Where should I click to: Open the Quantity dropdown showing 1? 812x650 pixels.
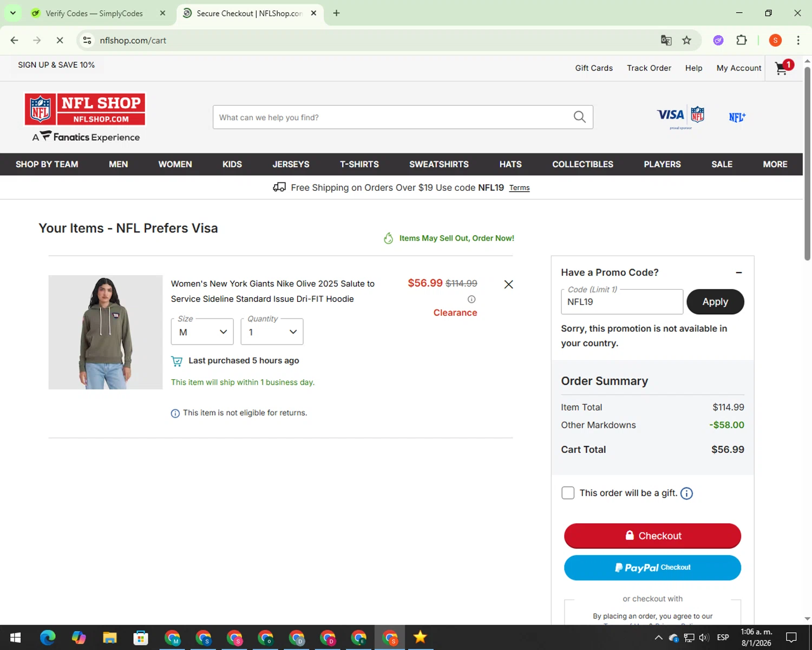pyautogui.click(x=272, y=331)
